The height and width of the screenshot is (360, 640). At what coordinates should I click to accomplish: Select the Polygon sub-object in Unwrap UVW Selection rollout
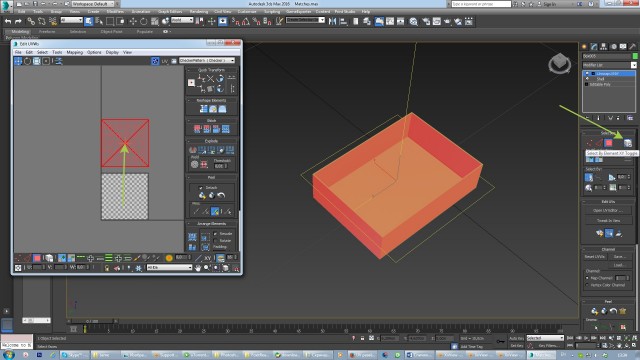609,142
